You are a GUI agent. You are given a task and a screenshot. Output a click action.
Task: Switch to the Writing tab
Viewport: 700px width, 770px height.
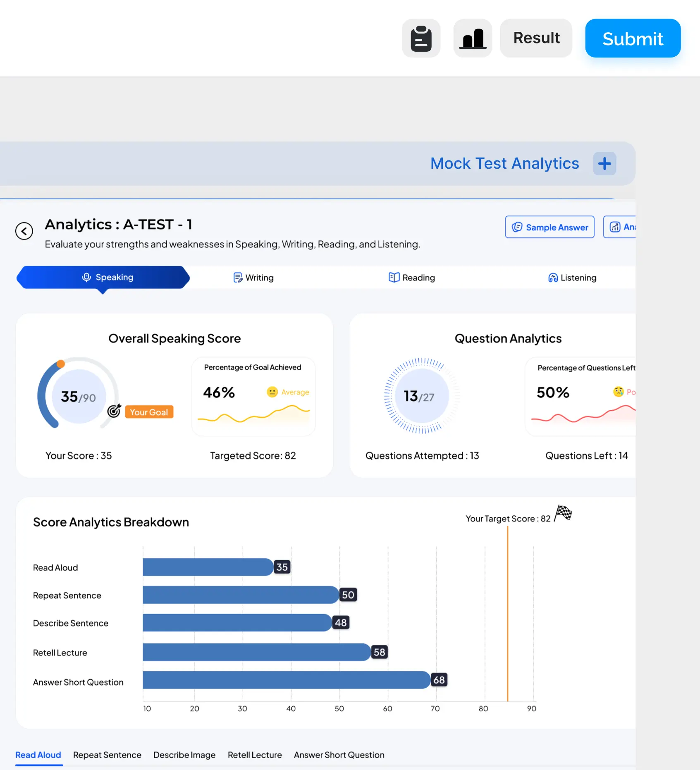[x=253, y=277]
